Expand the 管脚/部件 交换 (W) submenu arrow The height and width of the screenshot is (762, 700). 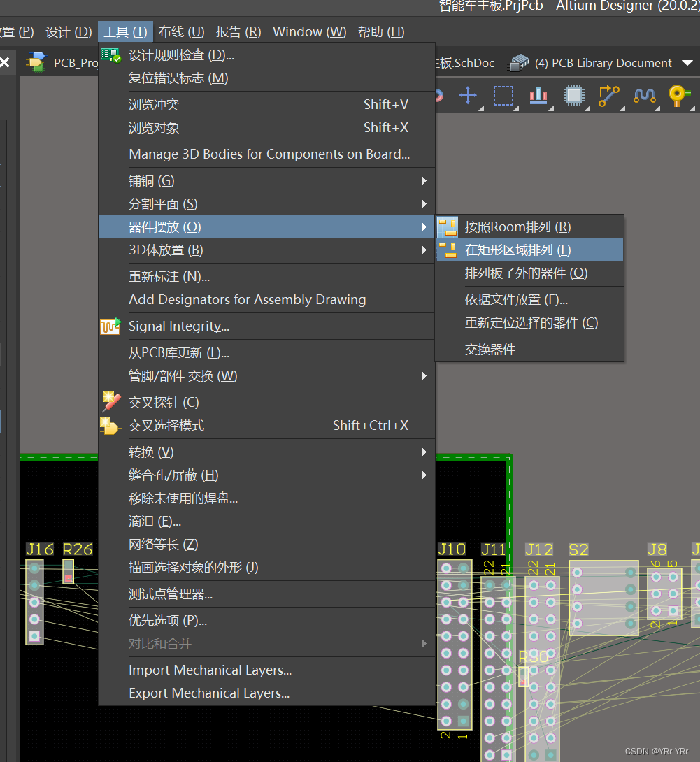424,375
